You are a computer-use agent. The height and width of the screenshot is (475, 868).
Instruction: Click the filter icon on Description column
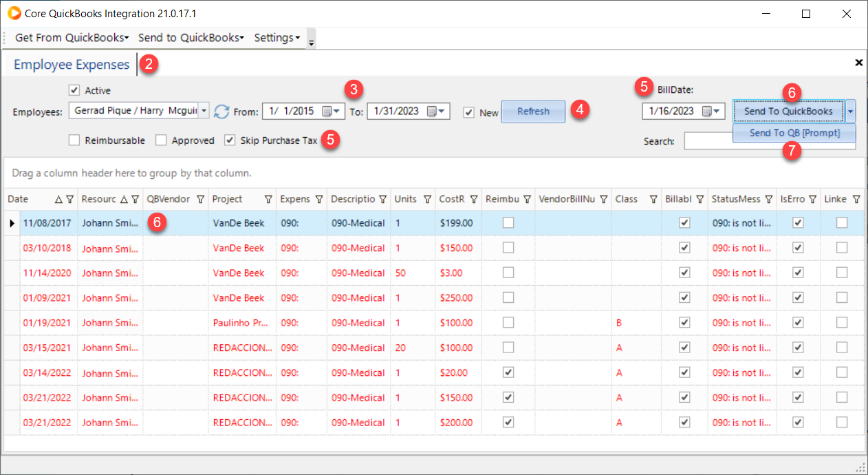tap(382, 199)
